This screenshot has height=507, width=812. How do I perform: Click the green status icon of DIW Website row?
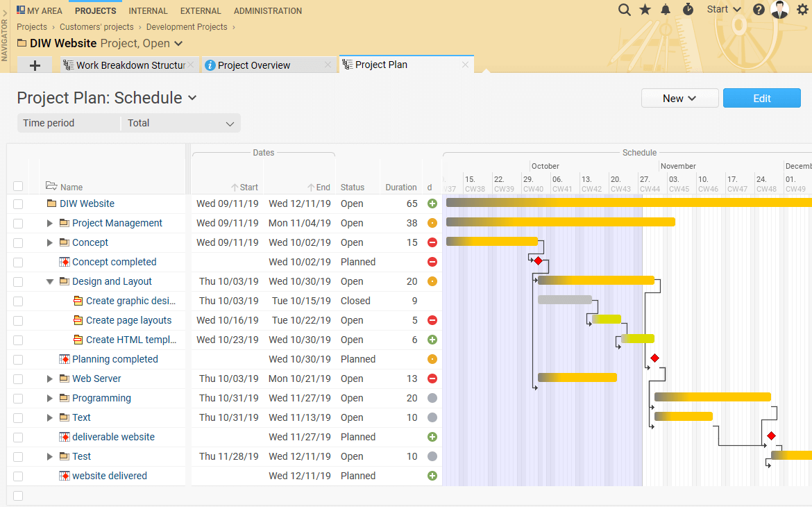click(x=432, y=203)
